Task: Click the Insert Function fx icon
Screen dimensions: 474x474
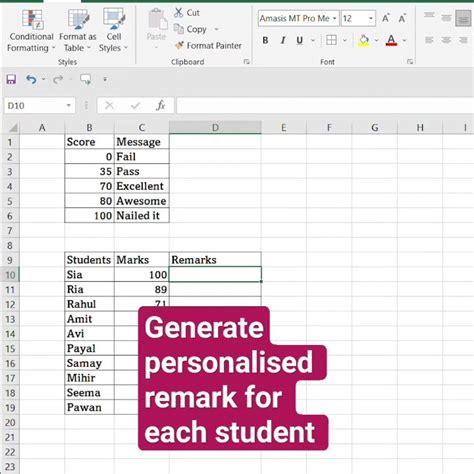Action: click(160, 105)
